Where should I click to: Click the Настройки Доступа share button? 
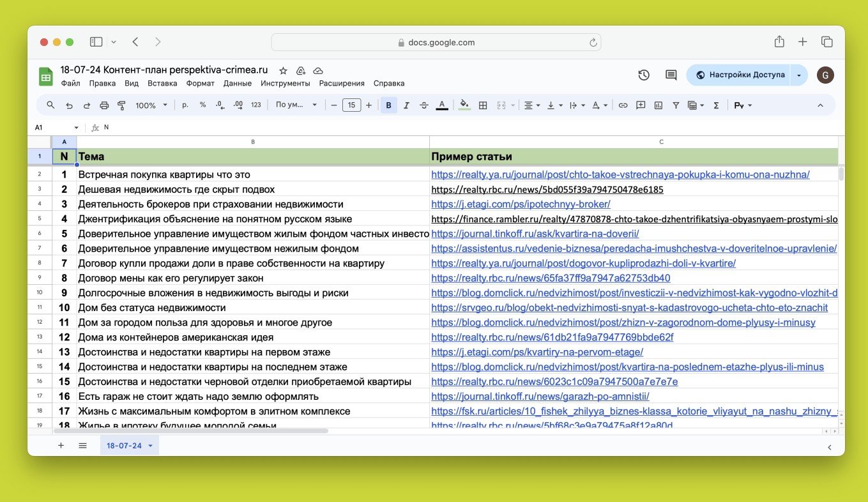coord(739,75)
